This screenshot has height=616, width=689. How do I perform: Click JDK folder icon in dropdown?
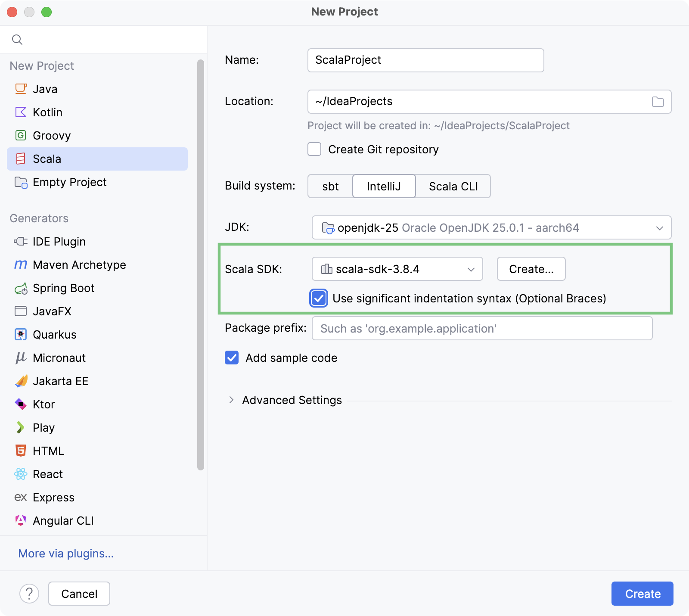click(x=328, y=228)
